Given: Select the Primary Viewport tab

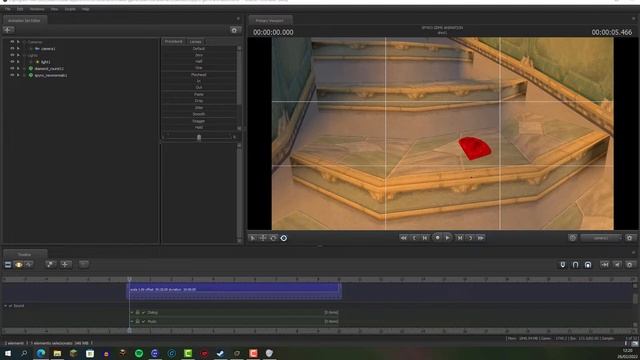Looking at the screenshot, I should [x=270, y=20].
